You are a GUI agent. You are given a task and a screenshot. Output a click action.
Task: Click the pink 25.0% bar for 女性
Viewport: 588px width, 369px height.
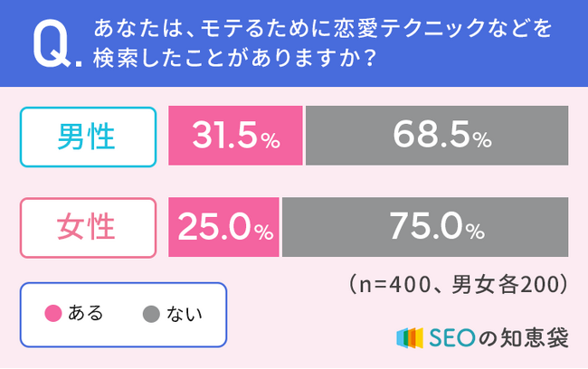223,226
